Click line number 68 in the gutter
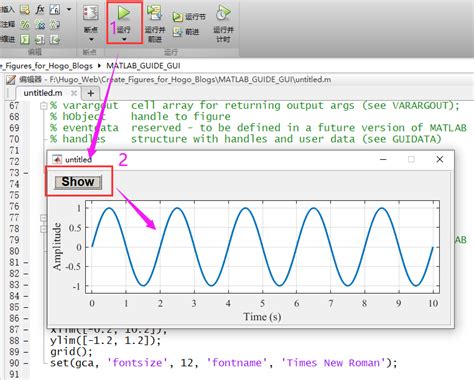Screen dimensions: 474x380 click(14, 117)
